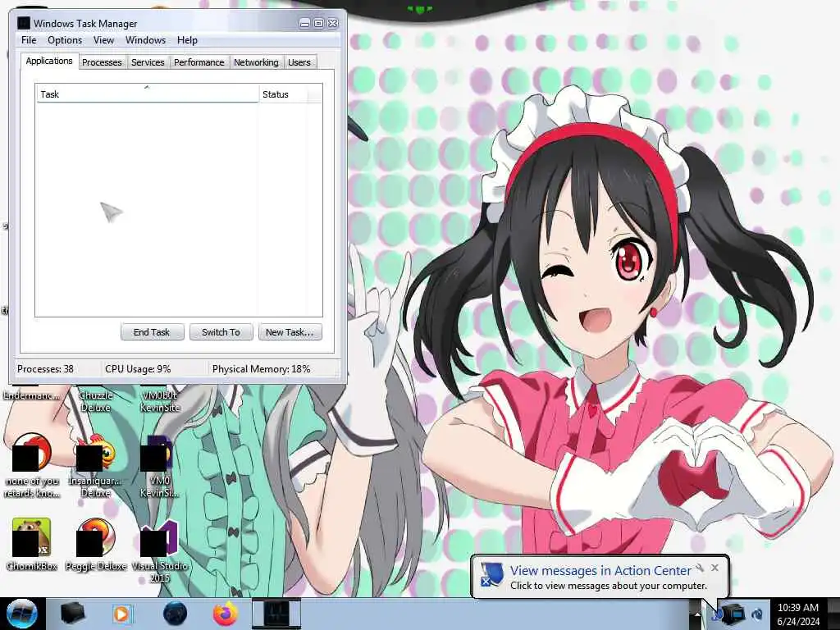Screen dimensions: 840x630
Task: Click the Task Manager taskbar button
Action: (276, 614)
